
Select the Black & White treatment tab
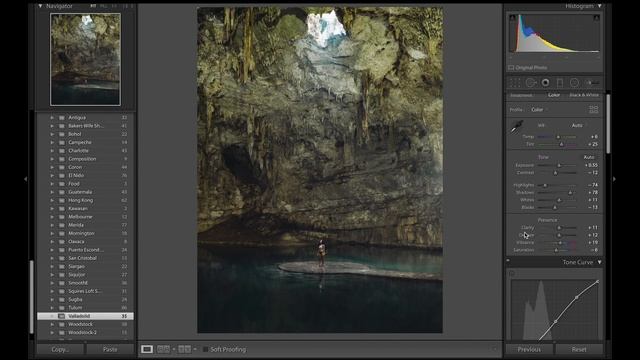point(584,95)
